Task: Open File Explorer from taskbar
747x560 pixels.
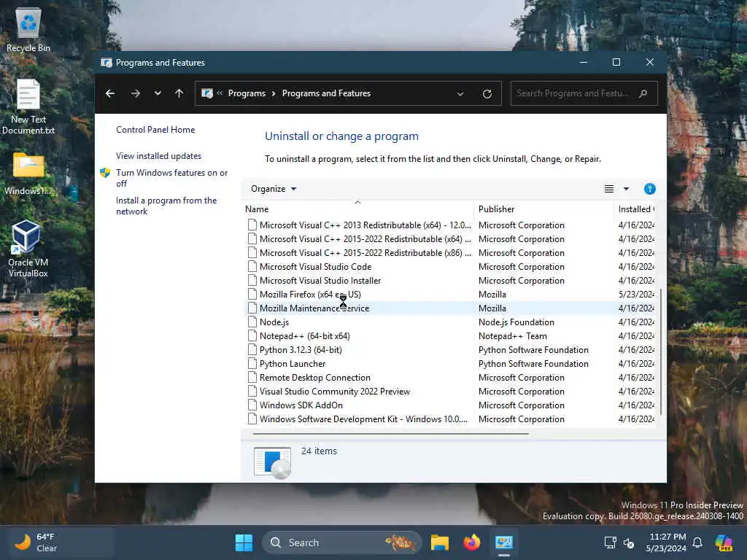Action: click(440, 542)
